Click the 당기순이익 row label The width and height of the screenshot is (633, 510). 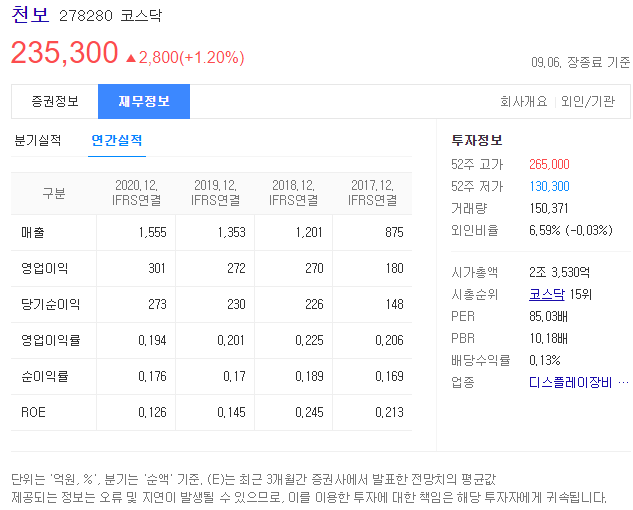[50, 304]
